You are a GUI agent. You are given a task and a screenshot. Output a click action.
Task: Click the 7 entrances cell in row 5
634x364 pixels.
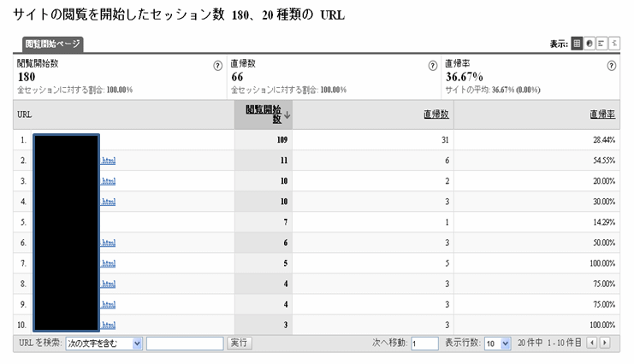tap(286, 222)
